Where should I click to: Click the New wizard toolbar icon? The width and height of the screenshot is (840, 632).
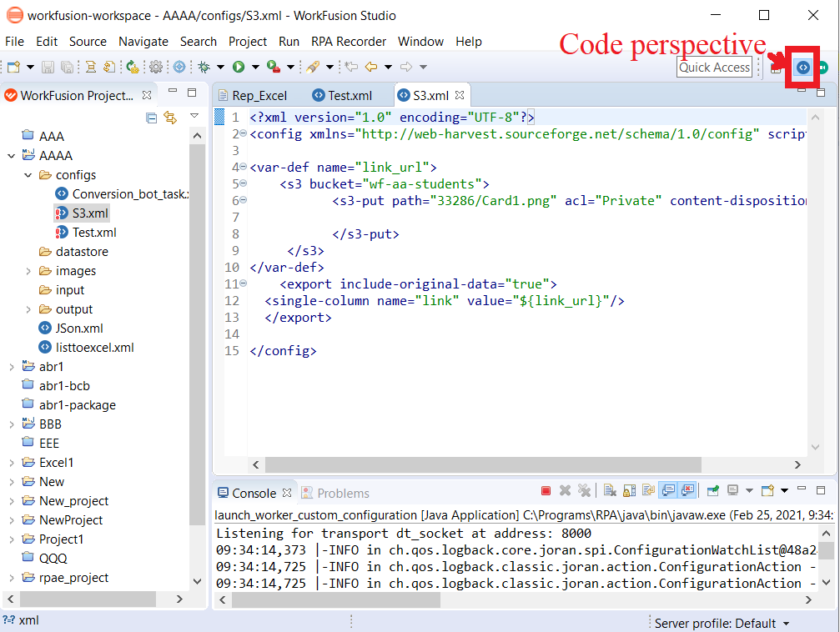tap(14, 67)
